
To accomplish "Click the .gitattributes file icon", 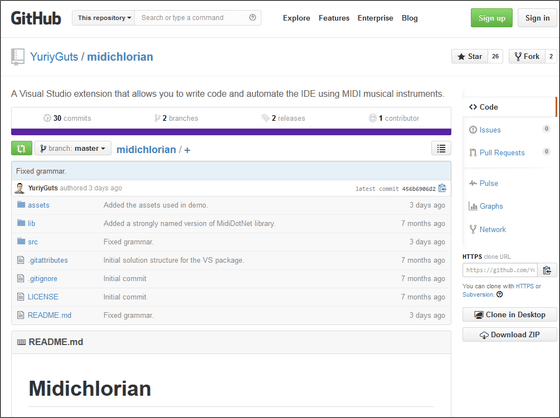I will pyautogui.click(x=21, y=260).
